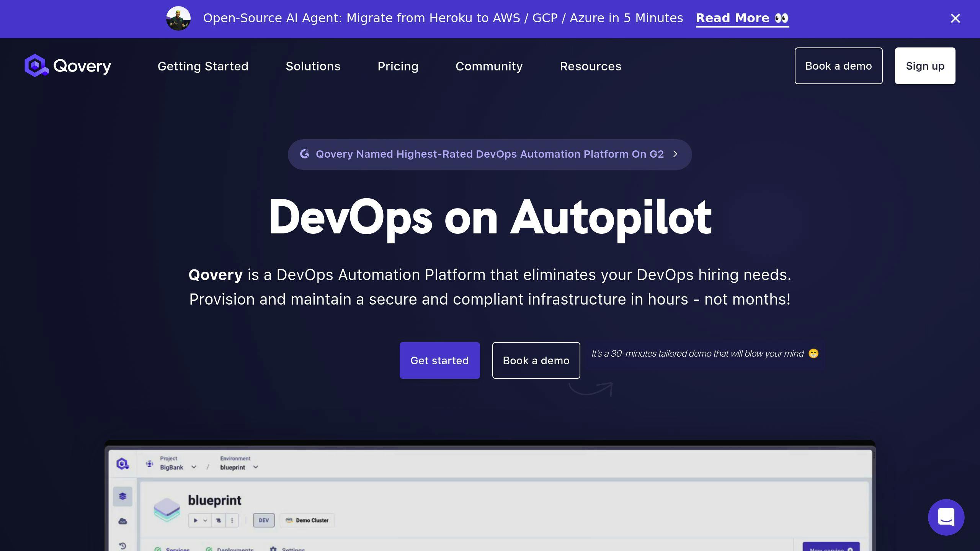Open the three-dot more actions menu
This screenshot has width=980, height=551.
click(x=232, y=520)
